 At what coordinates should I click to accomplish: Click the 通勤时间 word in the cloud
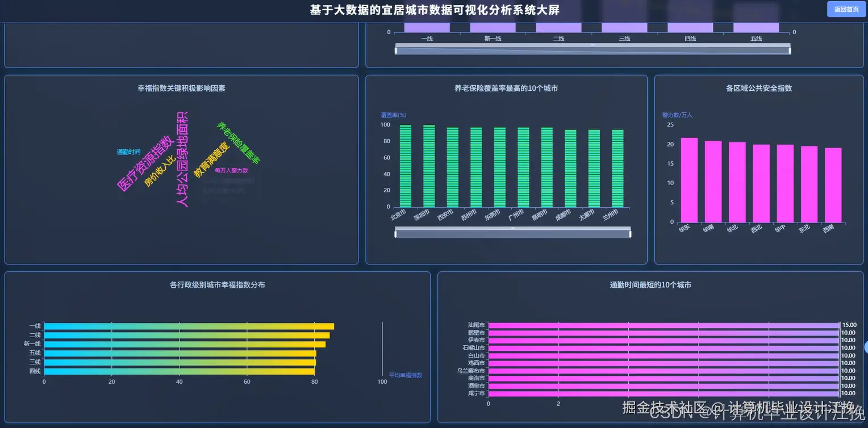128,152
